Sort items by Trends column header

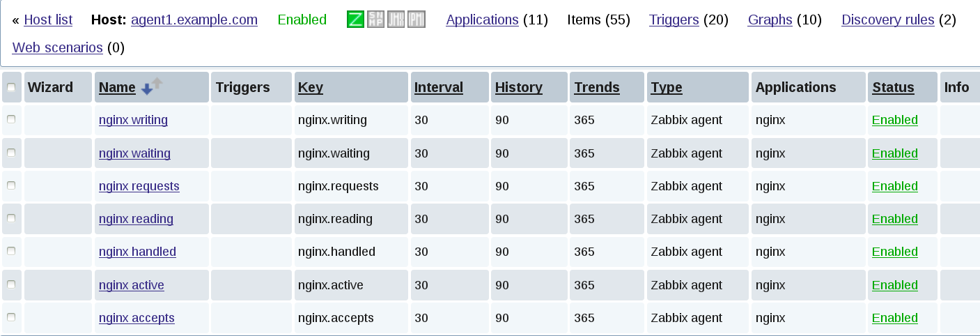pos(596,87)
